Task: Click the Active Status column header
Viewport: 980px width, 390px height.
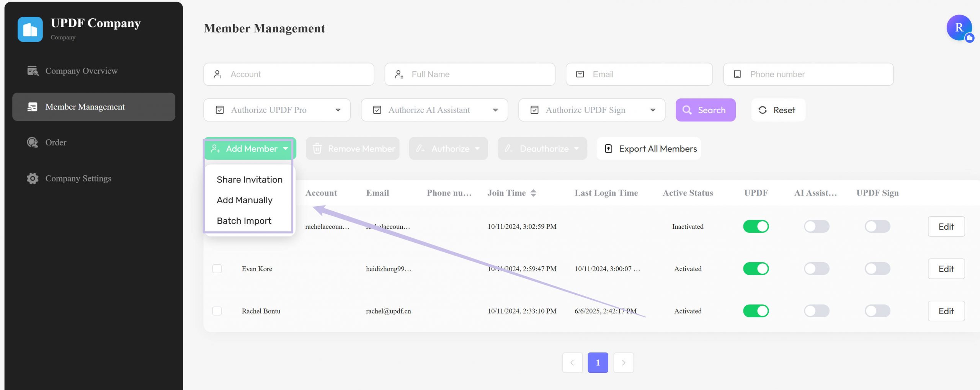Action: pyautogui.click(x=688, y=193)
